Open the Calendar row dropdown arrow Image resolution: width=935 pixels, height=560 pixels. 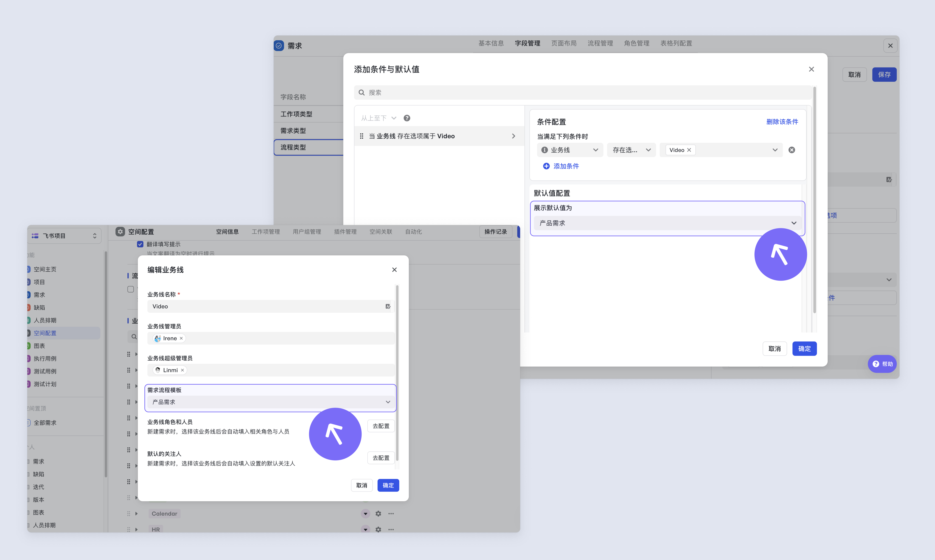365,514
